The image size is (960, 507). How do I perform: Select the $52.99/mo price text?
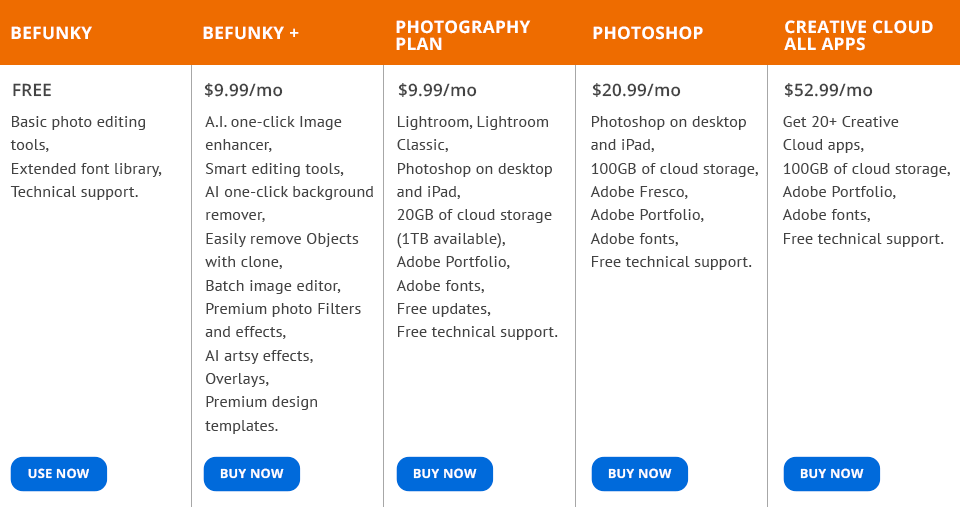point(828,91)
